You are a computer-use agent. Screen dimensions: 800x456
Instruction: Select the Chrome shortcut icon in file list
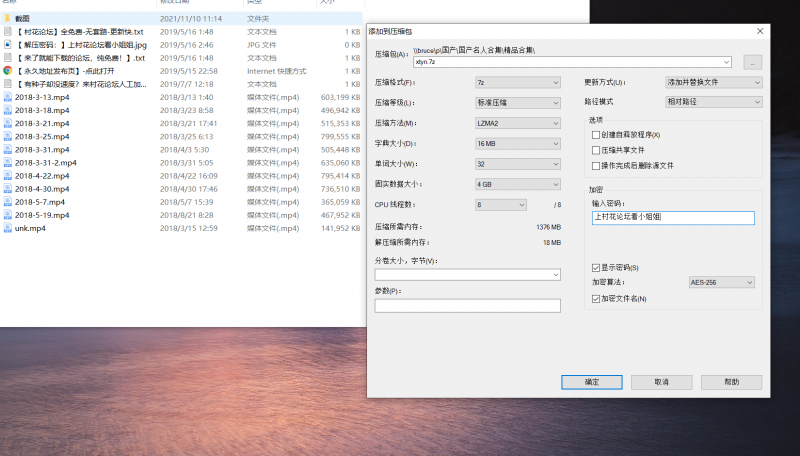7,71
